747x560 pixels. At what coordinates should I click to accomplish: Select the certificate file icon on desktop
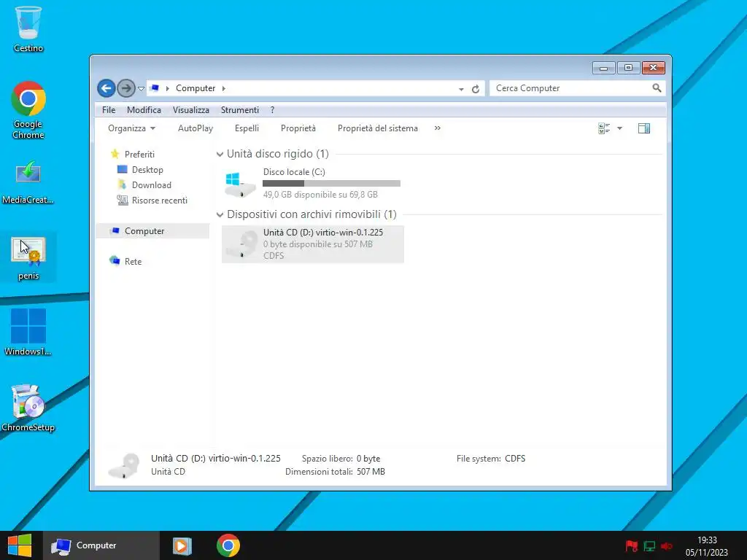[28, 257]
